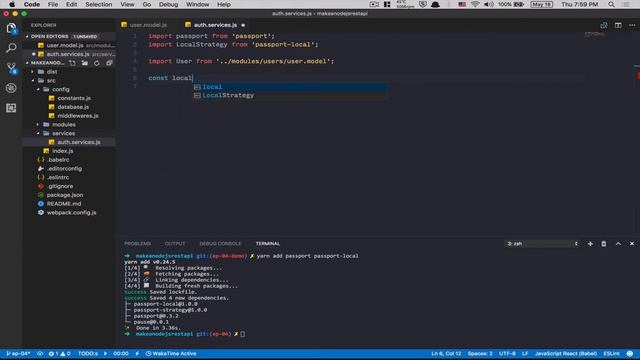Image resolution: width=640 pixels, height=360 pixels.
Task: Collapse all folders in explorer
Action: pyautogui.click(x=109, y=63)
